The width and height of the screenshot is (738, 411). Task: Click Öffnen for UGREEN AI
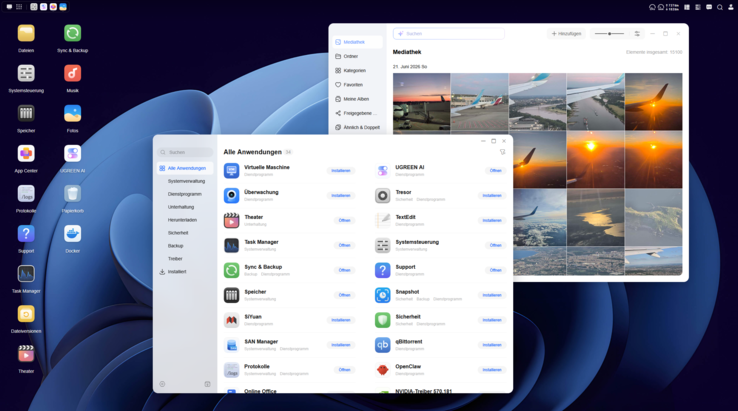pos(496,170)
